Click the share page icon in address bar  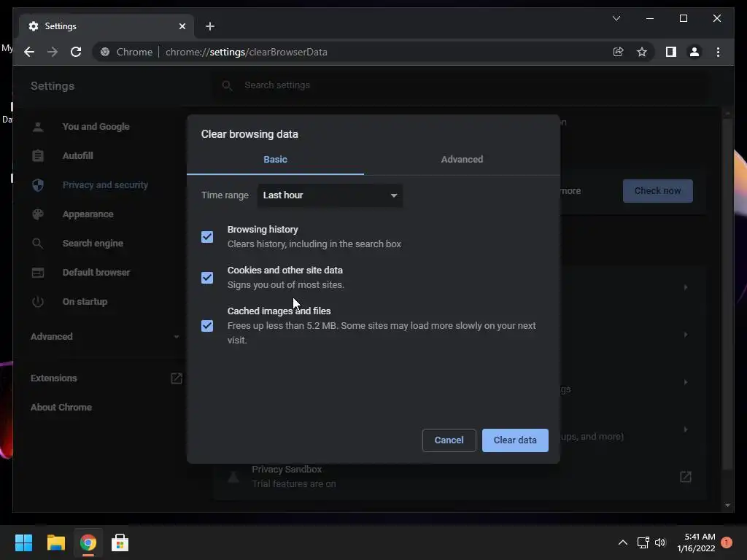coord(618,52)
